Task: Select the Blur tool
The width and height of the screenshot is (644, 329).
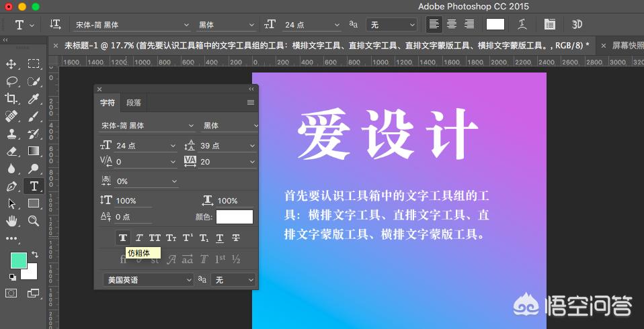Action: point(11,169)
